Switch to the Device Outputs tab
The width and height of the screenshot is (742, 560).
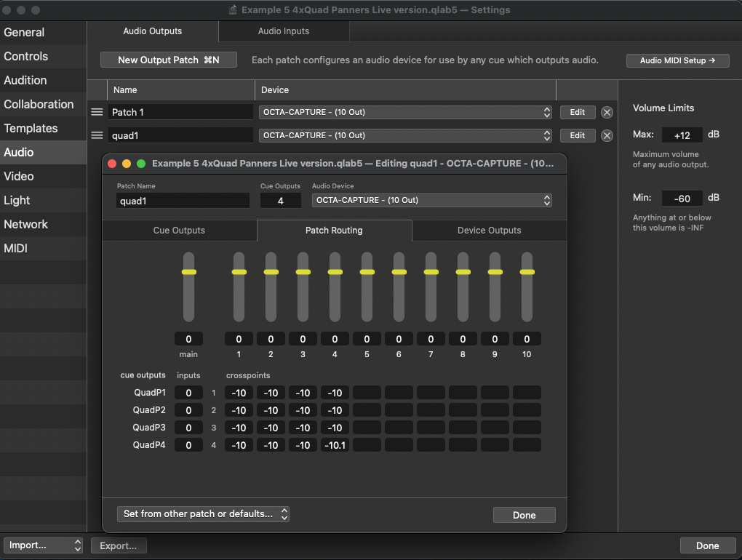pyautogui.click(x=489, y=231)
